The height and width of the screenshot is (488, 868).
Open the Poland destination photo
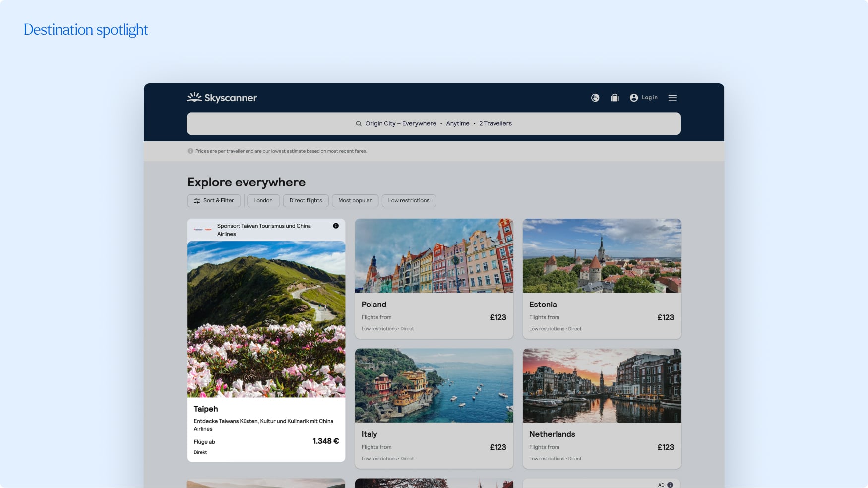click(x=434, y=255)
